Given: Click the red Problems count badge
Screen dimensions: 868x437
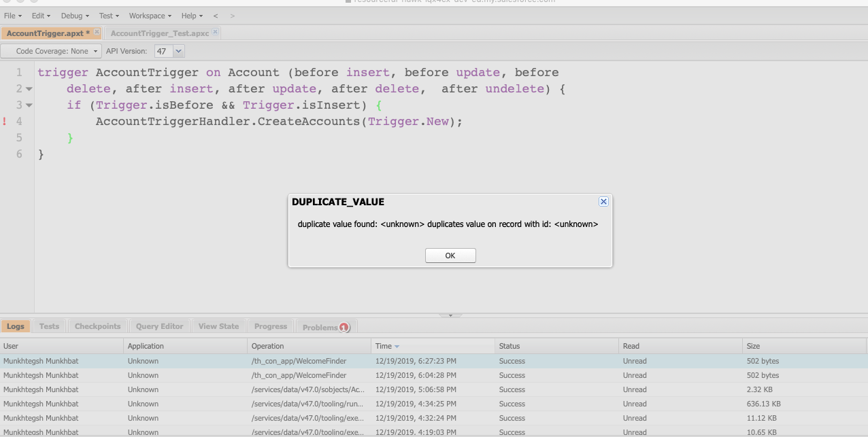Looking at the screenshot, I should (344, 328).
